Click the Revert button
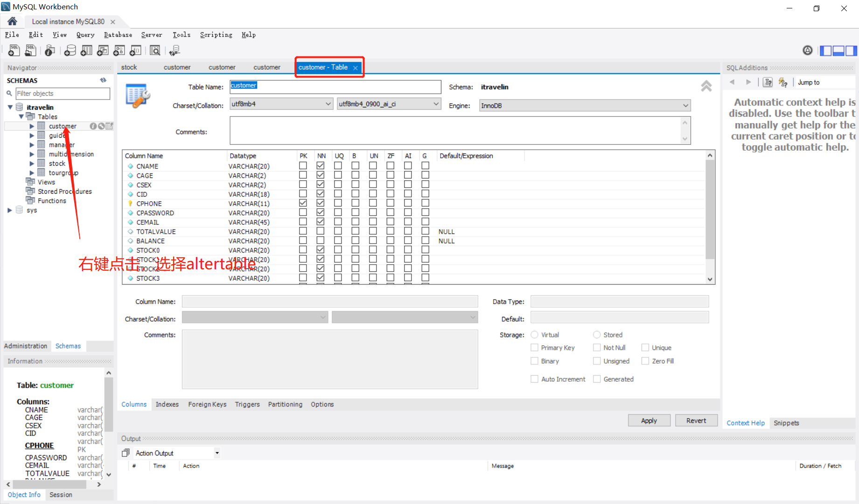This screenshot has height=504, width=859. coord(696,420)
